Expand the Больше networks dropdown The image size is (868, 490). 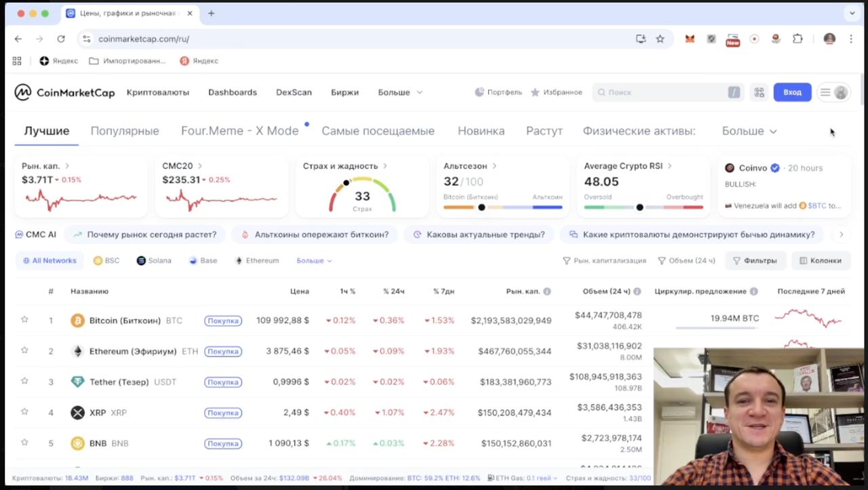314,260
